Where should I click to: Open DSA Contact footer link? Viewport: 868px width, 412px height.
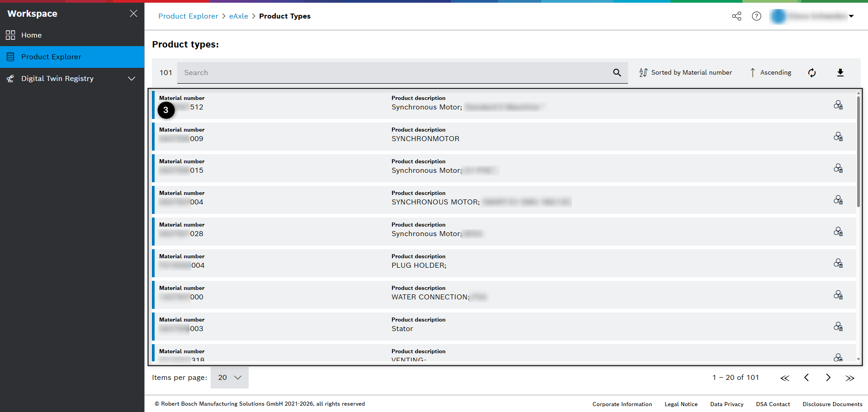[x=773, y=404]
